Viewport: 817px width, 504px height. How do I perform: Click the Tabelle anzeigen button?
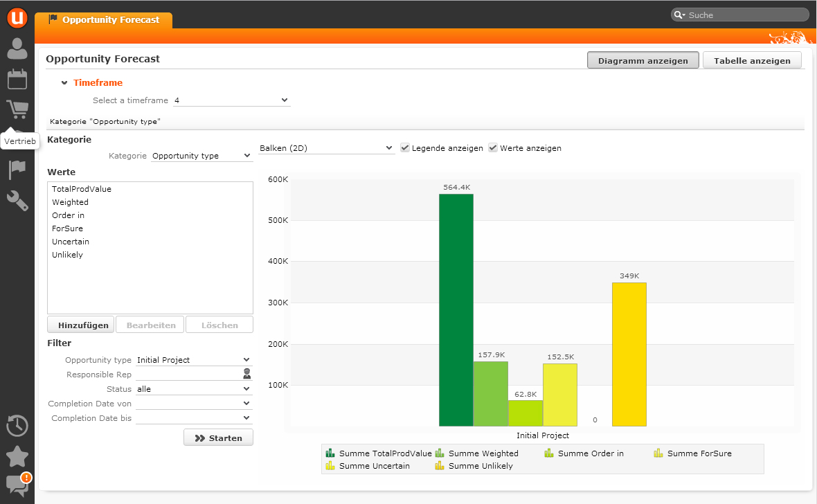tap(752, 61)
